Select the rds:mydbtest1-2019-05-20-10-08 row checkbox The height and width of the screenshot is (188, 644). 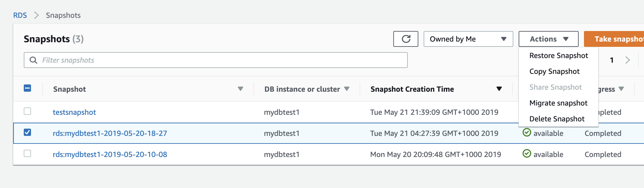click(x=28, y=154)
